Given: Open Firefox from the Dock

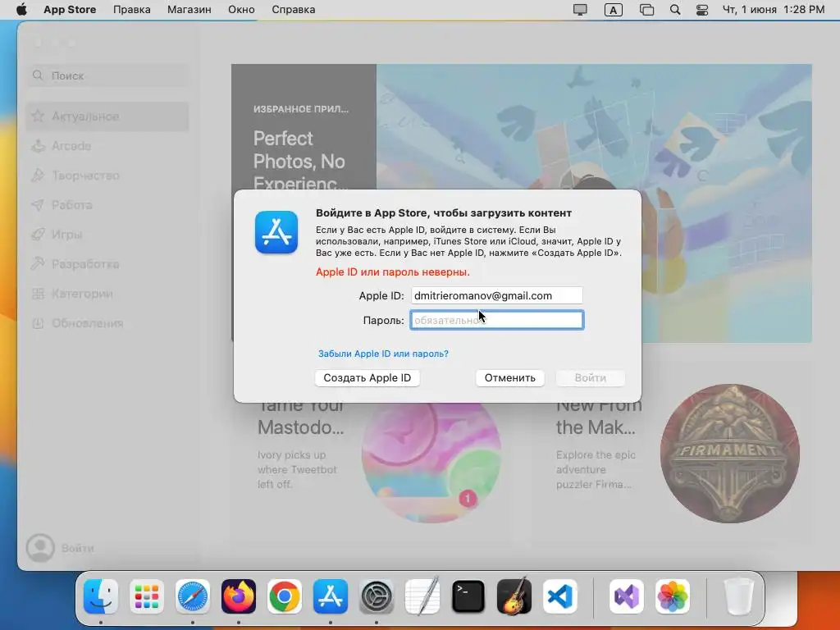Looking at the screenshot, I should pos(239,596).
